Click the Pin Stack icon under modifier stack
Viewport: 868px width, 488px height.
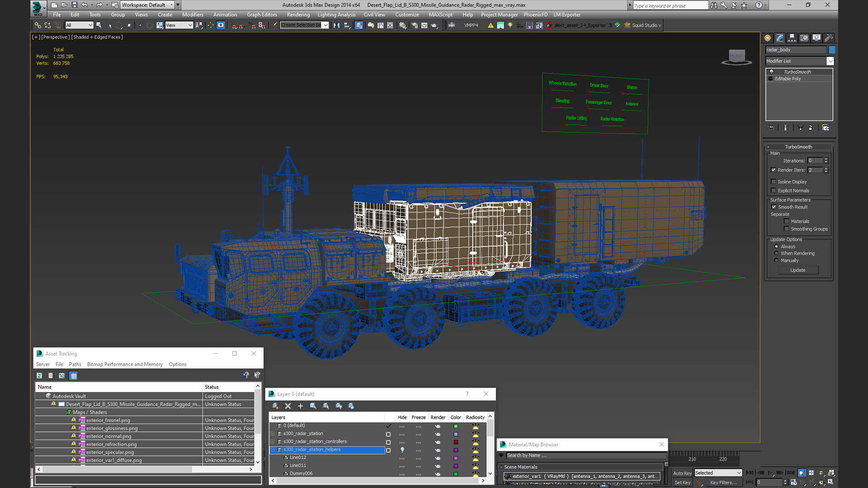[771, 128]
